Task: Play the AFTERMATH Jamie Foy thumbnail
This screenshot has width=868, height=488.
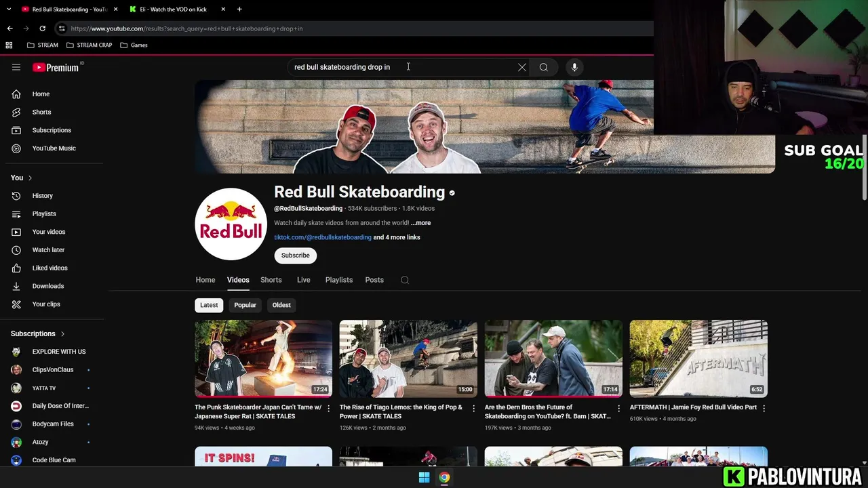Action: [698, 359]
